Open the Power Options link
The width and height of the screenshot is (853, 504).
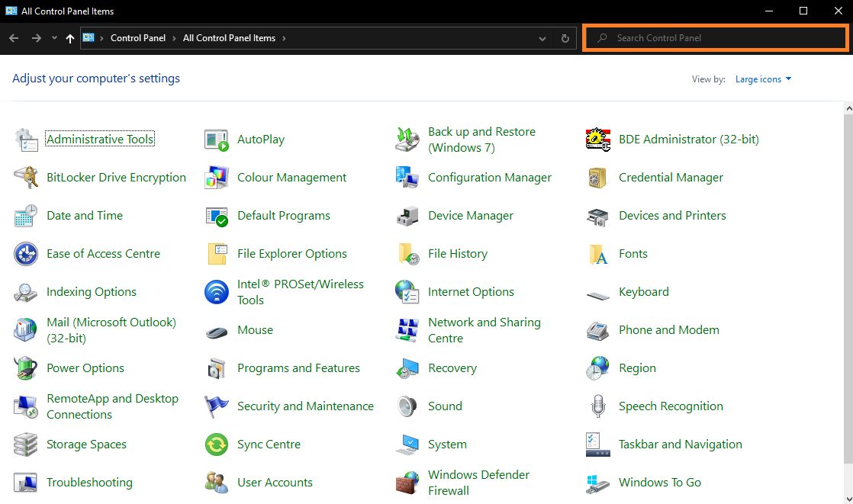point(85,368)
